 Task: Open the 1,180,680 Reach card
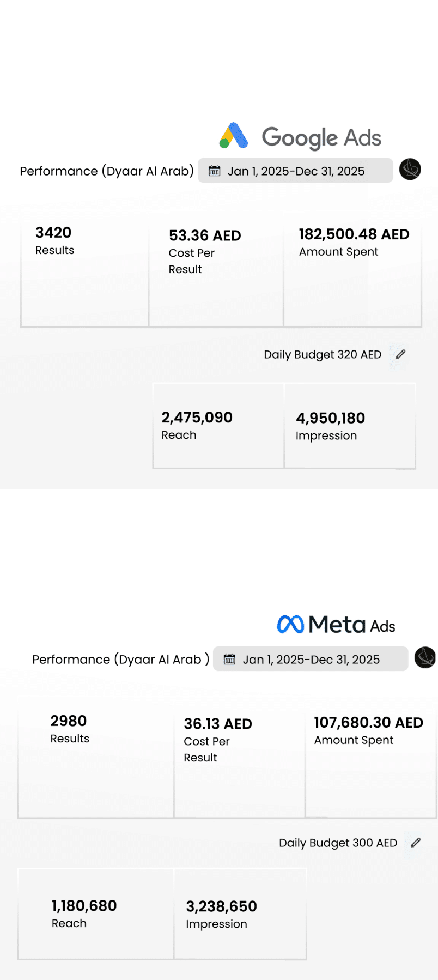click(95, 914)
